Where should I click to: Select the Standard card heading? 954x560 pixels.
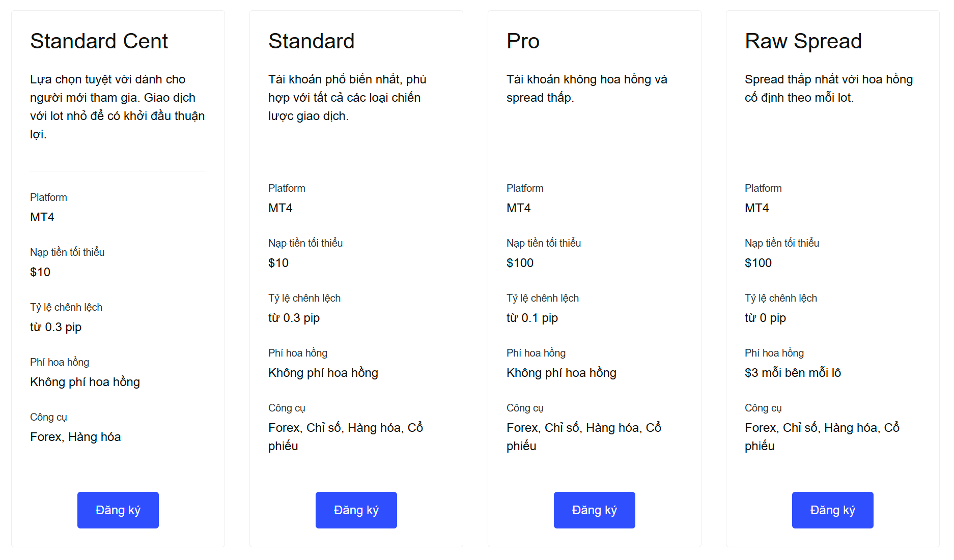pyautogui.click(x=311, y=41)
